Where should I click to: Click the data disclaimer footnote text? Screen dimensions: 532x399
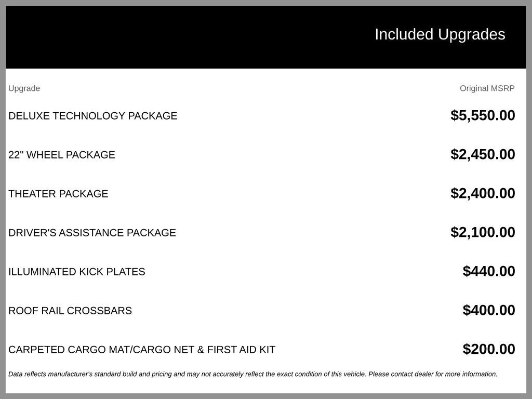click(x=253, y=374)
